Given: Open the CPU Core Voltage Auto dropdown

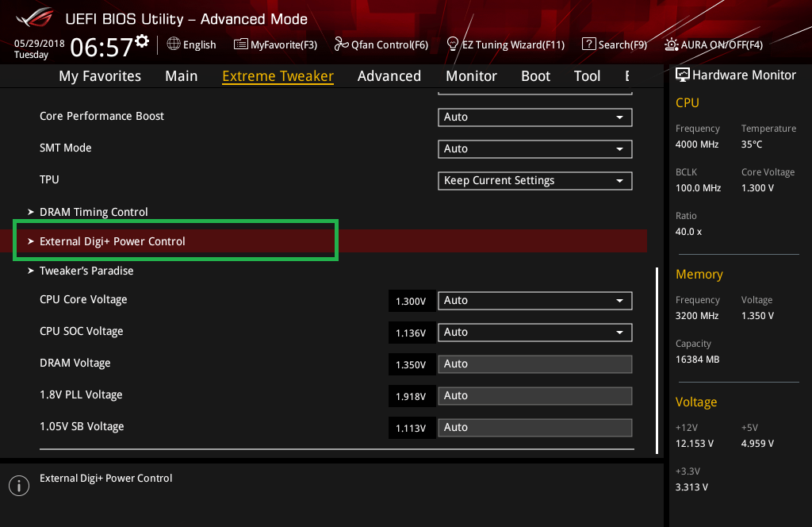Looking at the screenshot, I should coord(534,301).
